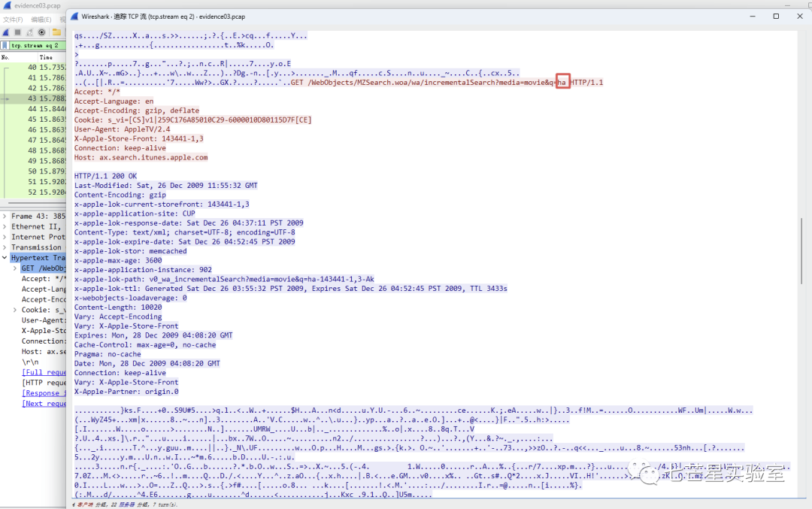Close the follow TCP stream window
This screenshot has height=509, width=812.
pos(799,16)
